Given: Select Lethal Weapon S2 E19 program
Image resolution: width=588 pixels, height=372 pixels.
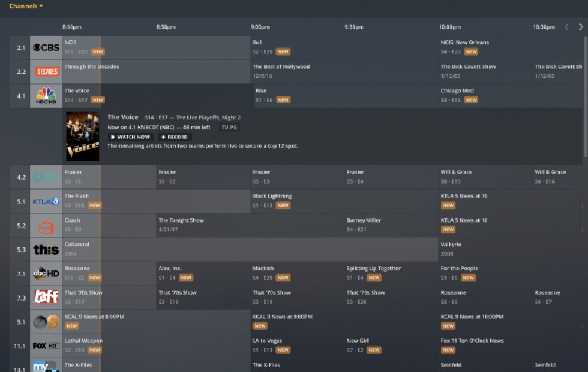Looking at the screenshot, I should [x=156, y=346].
